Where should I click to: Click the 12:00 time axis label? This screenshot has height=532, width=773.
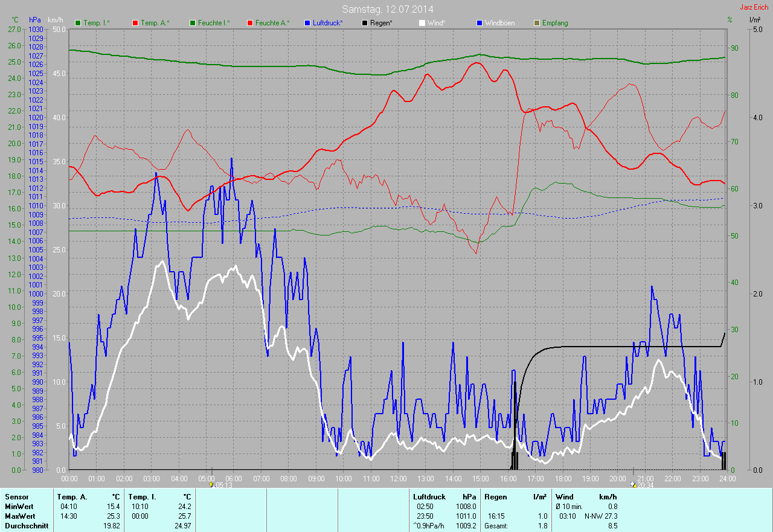(x=398, y=479)
